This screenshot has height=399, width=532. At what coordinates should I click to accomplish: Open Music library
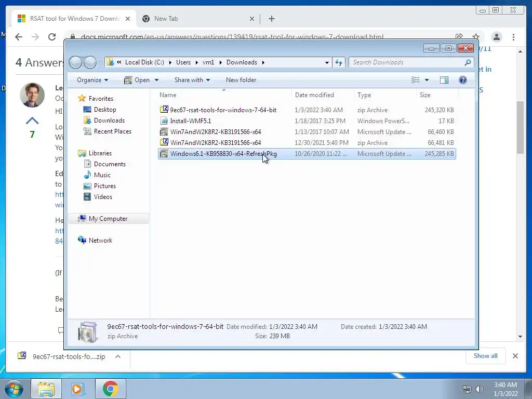(x=102, y=175)
